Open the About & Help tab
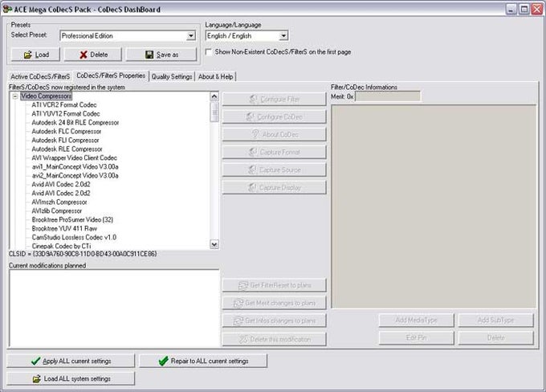This screenshot has width=546, height=392. click(215, 76)
